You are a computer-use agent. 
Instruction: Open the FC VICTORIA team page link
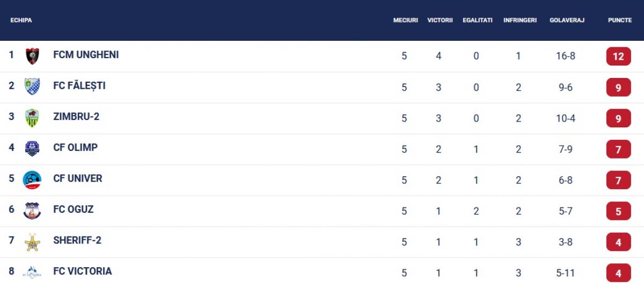pyautogui.click(x=83, y=271)
